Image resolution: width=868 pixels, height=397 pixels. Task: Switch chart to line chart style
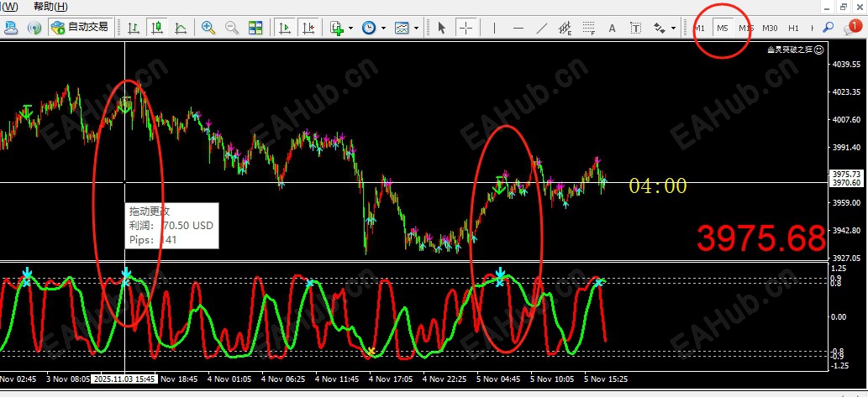tap(181, 28)
